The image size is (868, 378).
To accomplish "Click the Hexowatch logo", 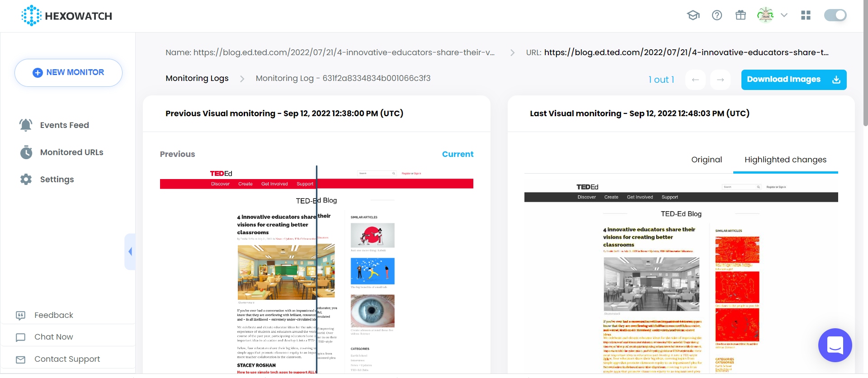I will pos(66,16).
